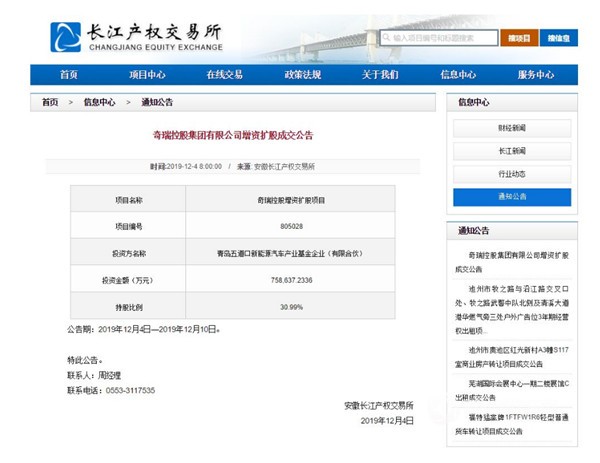Click the 投资金额（万元） table label

click(x=127, y=280)
